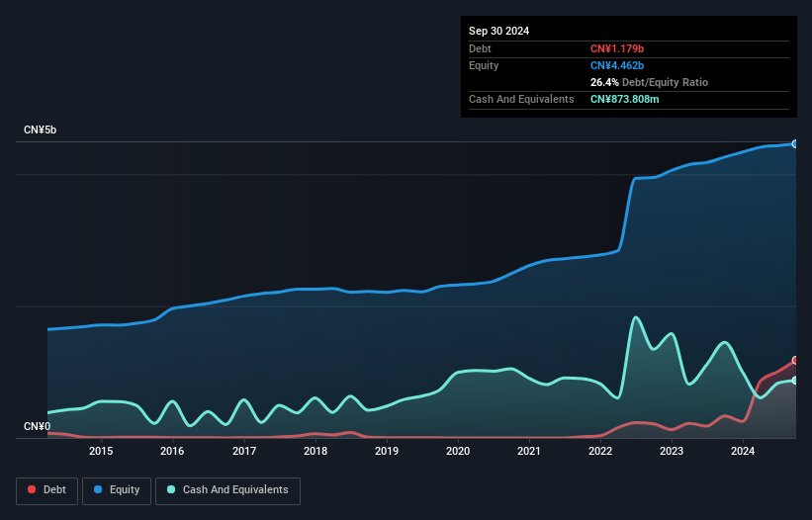Click the CN¥1.179b debt value
The height and width of the screenshot is (520, 812).
[617, 48]
